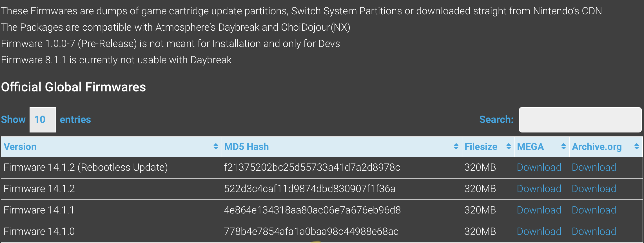Get Firmware 14.1.1 via MEGA link
The image size is (644, 243).
pos(539,210)
